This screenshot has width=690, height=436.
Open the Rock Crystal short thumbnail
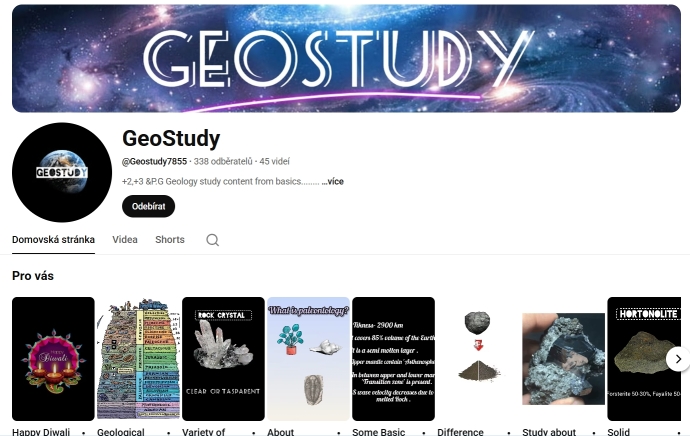(223, 359)
